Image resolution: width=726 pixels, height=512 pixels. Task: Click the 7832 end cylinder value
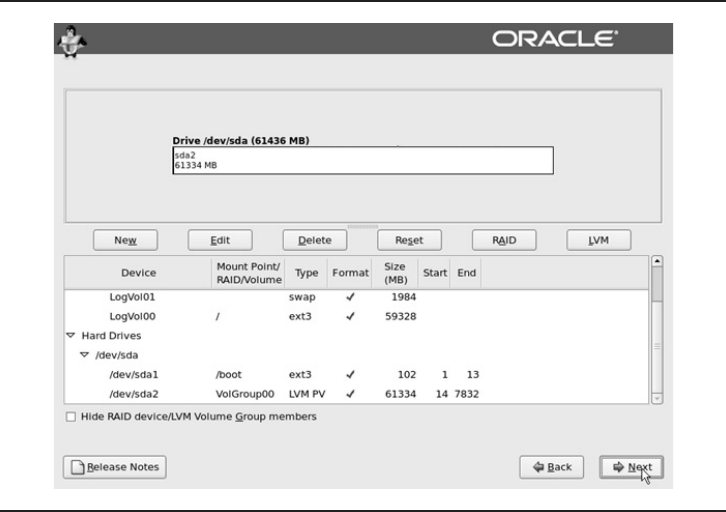466,394
